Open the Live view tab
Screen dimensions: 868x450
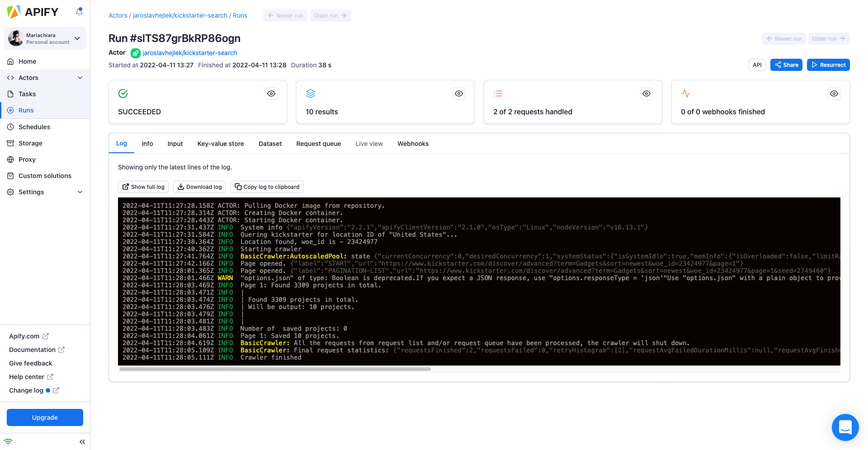click(369, 144)
